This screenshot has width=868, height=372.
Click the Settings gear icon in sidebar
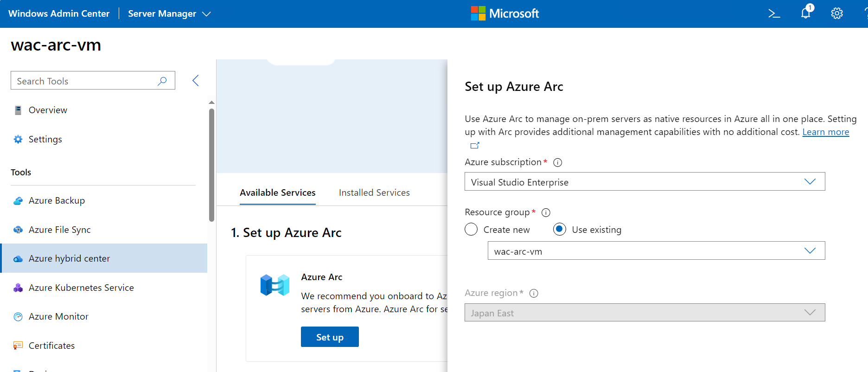[x=18, y=139]
